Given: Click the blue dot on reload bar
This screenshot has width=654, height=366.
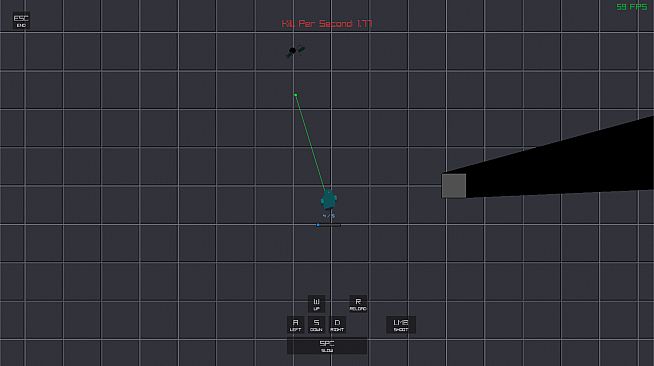Looking at the screenshot, I should (318, 225).
